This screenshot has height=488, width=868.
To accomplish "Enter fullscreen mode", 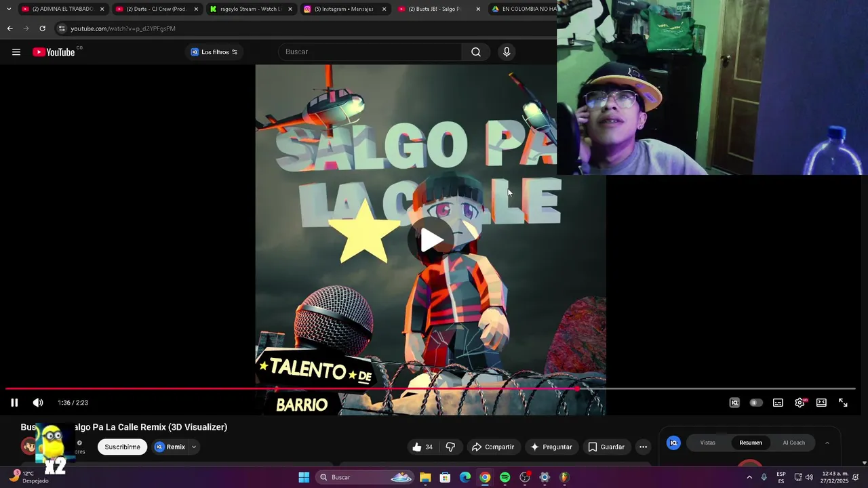I will coord(843,403).
